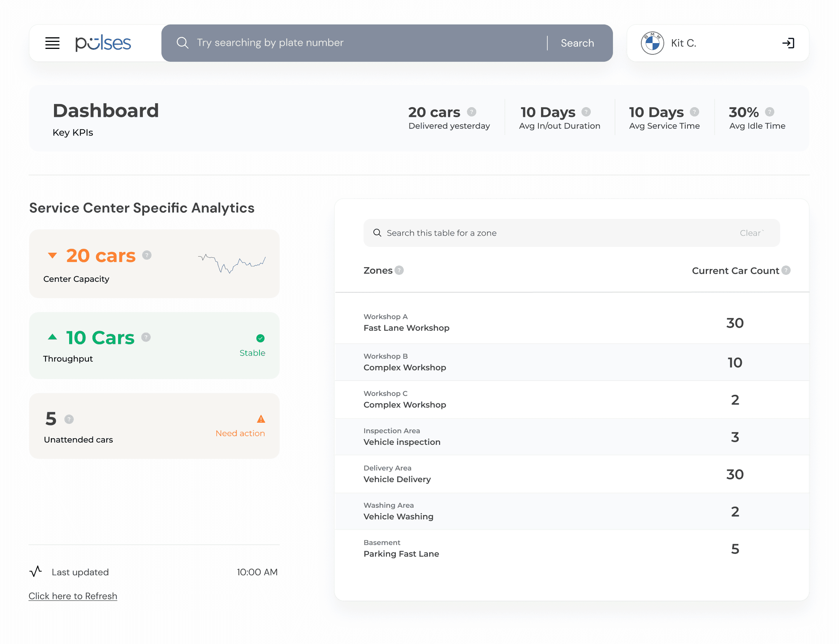The height and width of the screenshot is (644, 839).
Task: Click the Last updated pulse icon
Action: coord(36,571)
